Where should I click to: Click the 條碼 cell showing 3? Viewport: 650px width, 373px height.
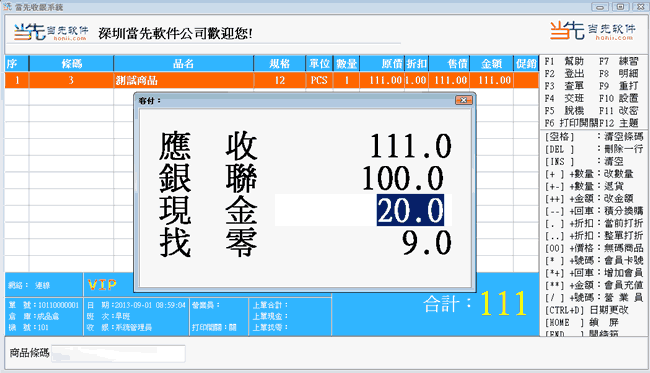point(71,80)
